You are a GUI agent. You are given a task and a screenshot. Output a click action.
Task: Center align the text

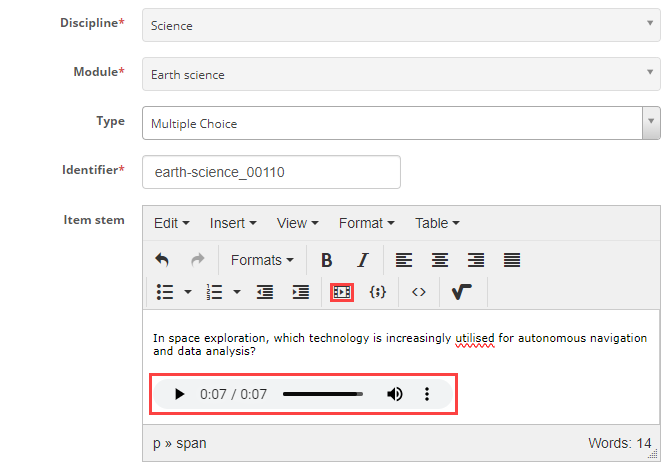(x=439, y=260)
